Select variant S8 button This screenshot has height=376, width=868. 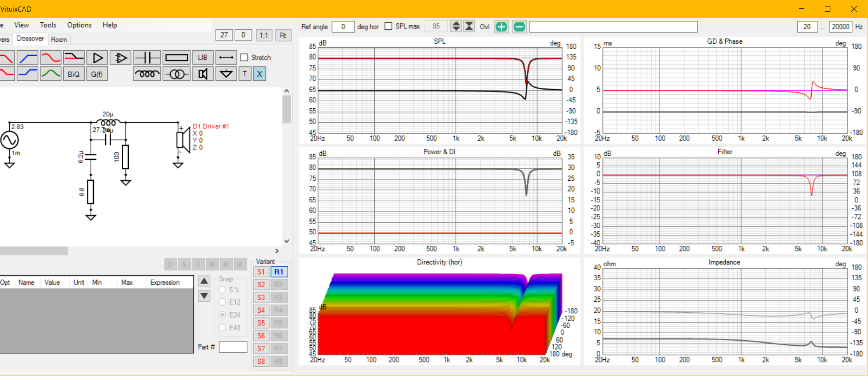pyautogui.click(x=261, y=361)
